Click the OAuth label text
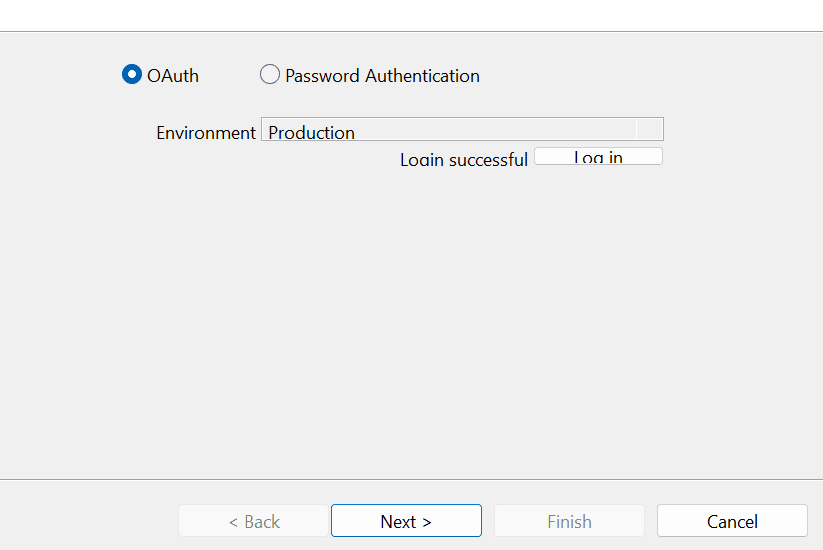823x550 pixels. [x=173, y=76]
